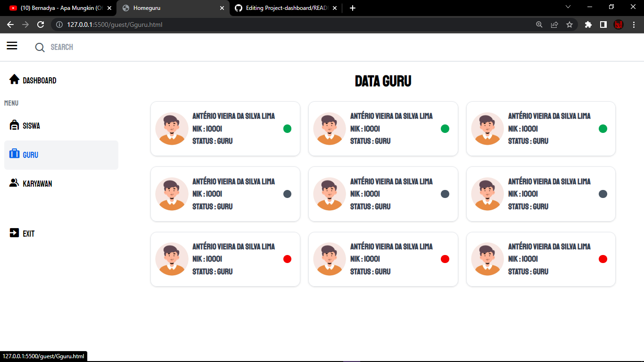
Task: Click the DATA GURU page heading
Action: point(383,81)
